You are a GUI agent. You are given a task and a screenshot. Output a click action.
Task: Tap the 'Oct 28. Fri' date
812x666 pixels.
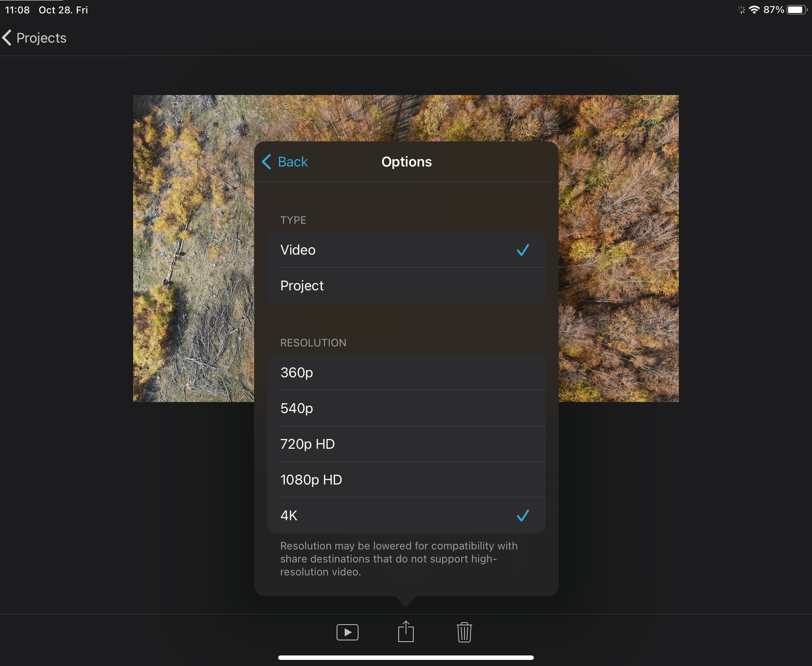coord(63,10)
